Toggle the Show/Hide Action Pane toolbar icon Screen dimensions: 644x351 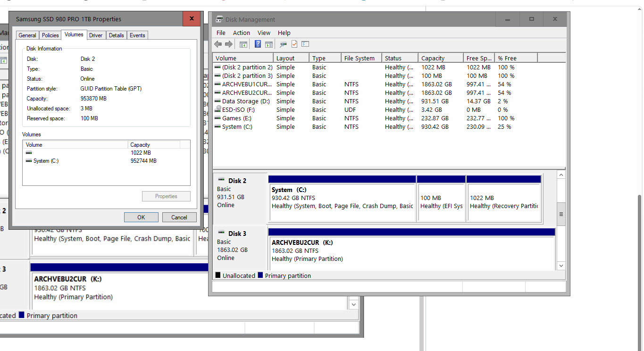pyautogui.click(x=269, y=44)
